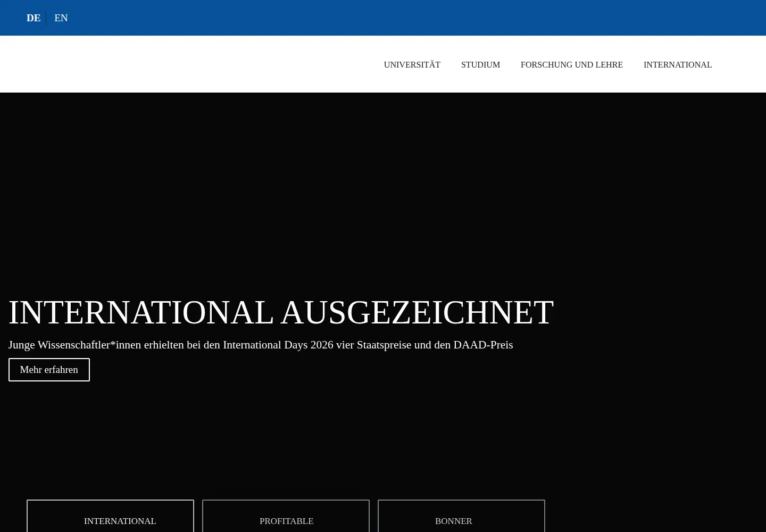Click the Junge Wissenschaftler*innen subtitle text
The image size is (766, 532).
pyautogui.click(x=261, y=345)
